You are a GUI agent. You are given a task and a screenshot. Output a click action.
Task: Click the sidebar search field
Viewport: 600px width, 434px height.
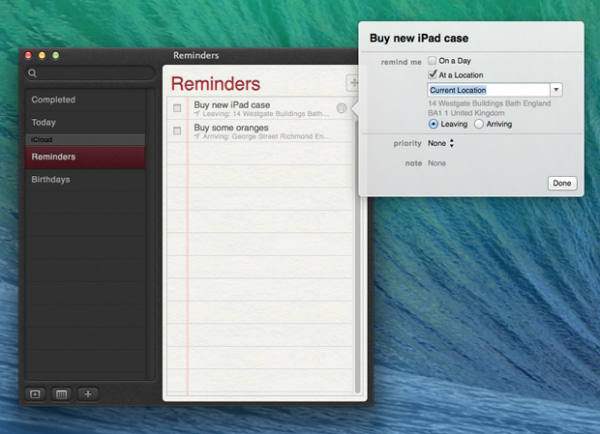90,73
